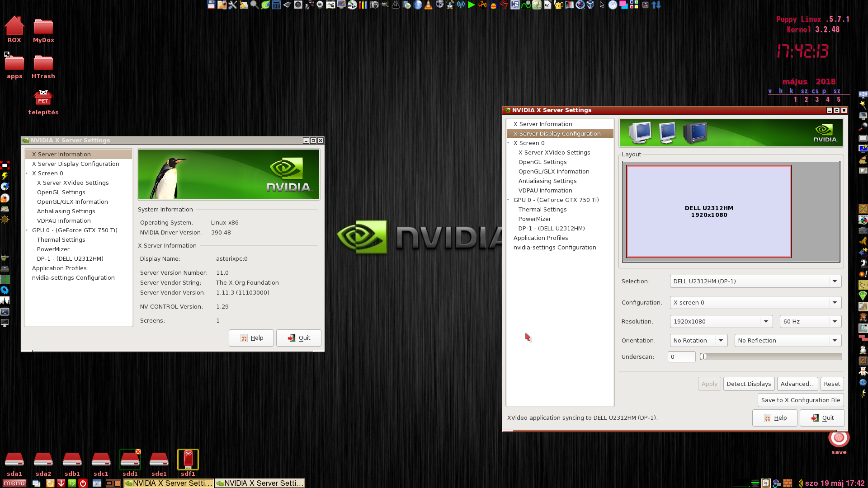This screenshot has height=488, width=868.
Task: Select X Server Information in right window
Action: tap(542, 124)
